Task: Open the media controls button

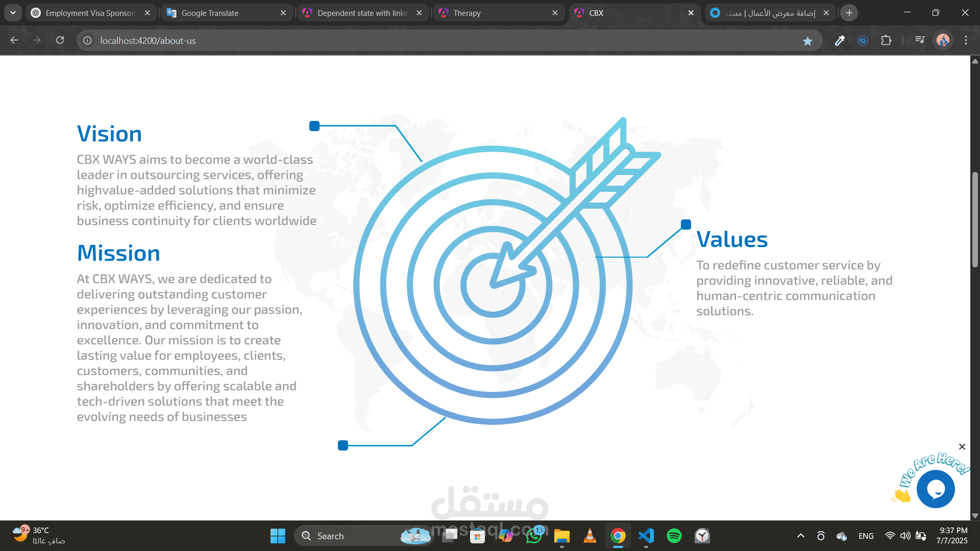Action: [920, 40]
